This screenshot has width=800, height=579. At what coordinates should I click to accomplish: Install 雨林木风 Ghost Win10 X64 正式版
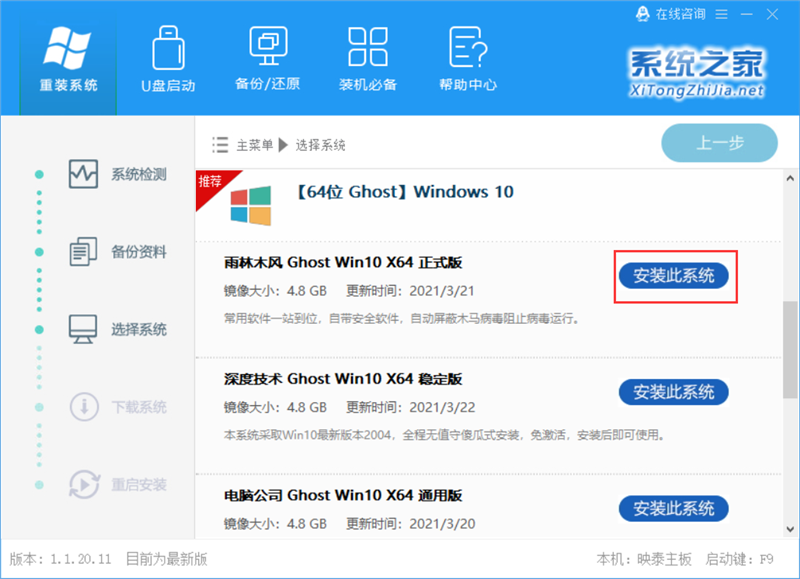(673, 275)
